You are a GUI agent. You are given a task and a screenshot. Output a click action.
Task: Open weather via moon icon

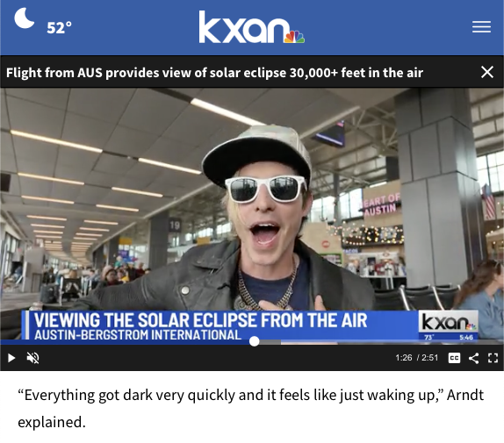pos(24,18)
